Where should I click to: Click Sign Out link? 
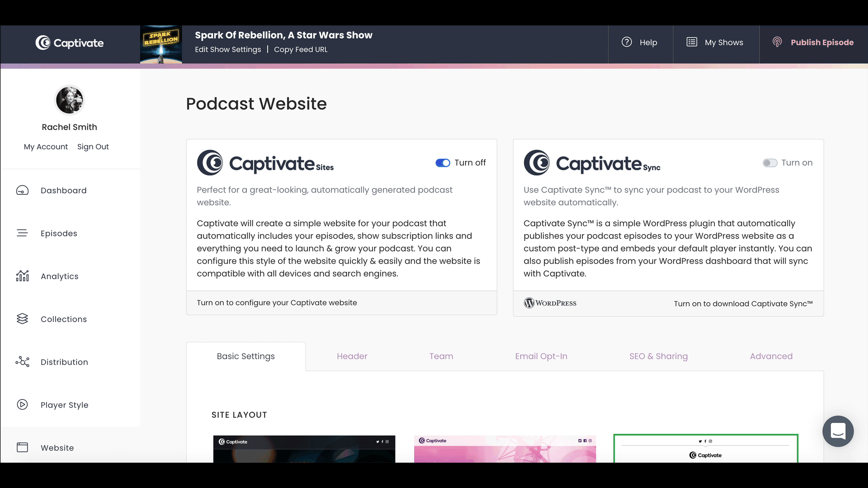tap(93, 146)
